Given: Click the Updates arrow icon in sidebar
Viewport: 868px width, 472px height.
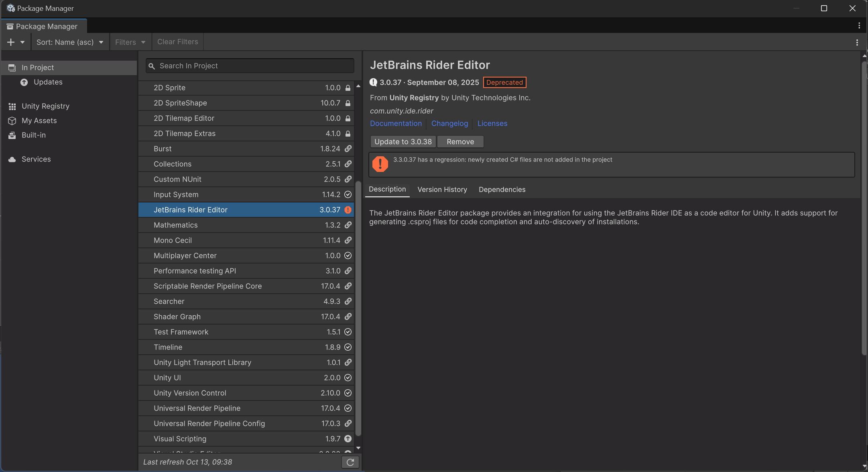Looking at the screenshot, I should tap(24, 82).
